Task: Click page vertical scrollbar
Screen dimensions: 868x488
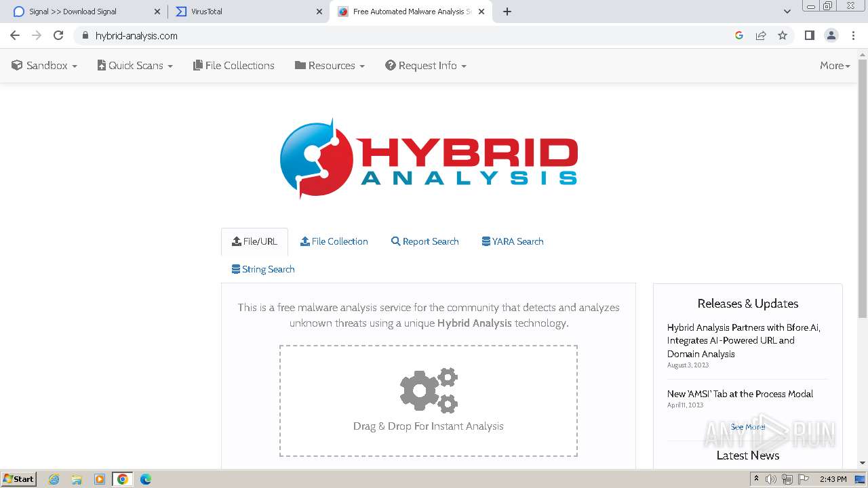Action: pyautogui.click(x=863, y=188)
